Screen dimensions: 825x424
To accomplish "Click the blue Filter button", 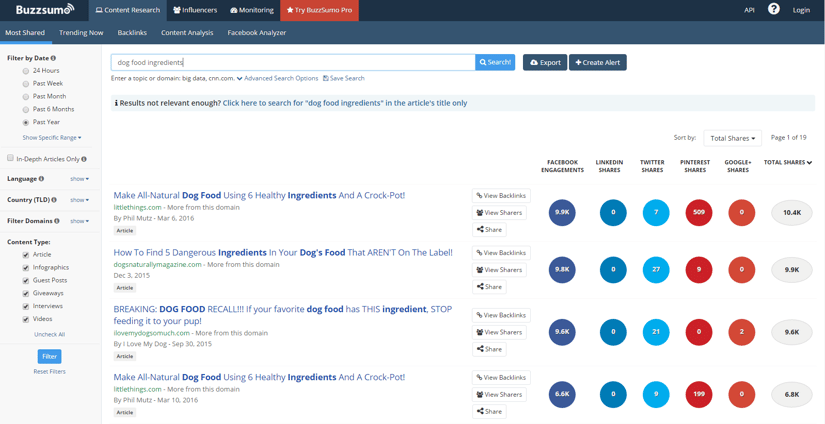I will coord(49,356).
